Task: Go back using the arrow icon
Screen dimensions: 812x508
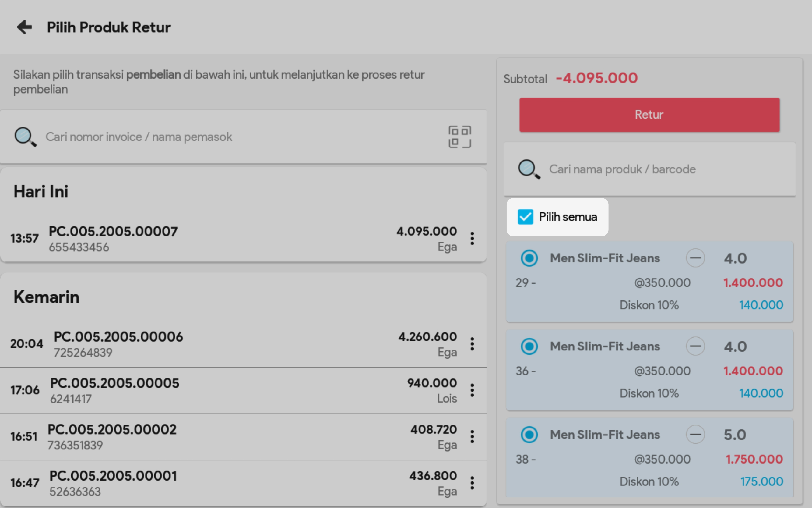Action: point(24,27)
